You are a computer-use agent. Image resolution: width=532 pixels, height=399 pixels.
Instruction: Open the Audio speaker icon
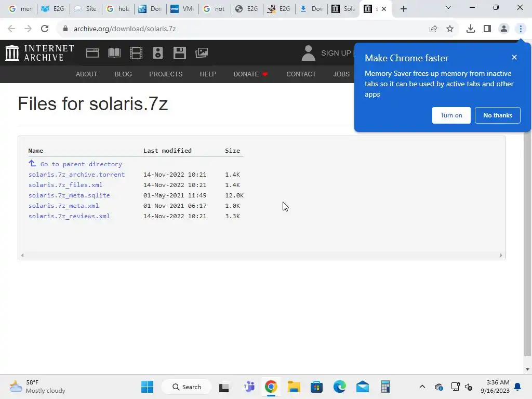point(158,53)
